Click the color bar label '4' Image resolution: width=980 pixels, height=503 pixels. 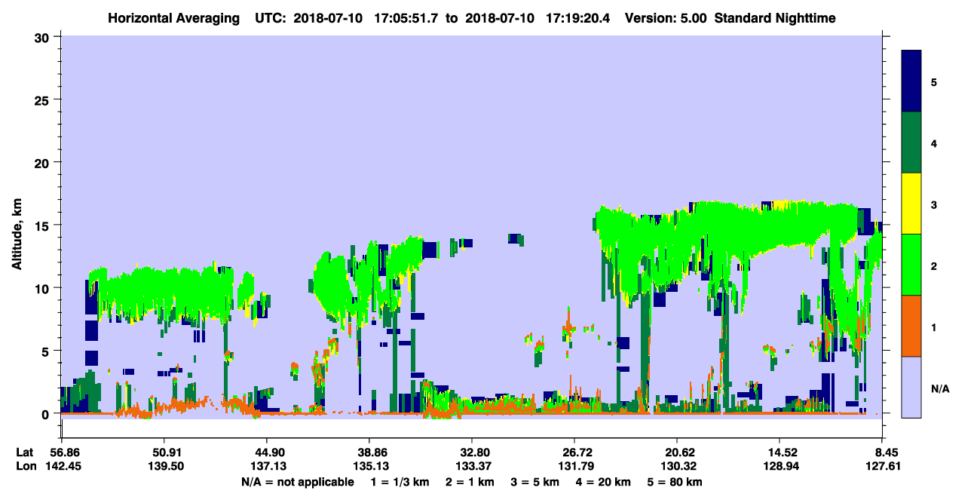click(933, 143)
